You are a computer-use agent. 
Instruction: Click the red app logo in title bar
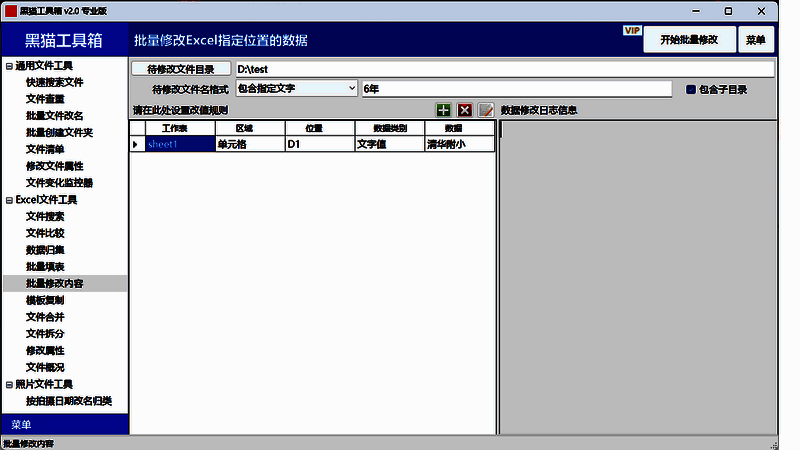(x=11, y=11)
